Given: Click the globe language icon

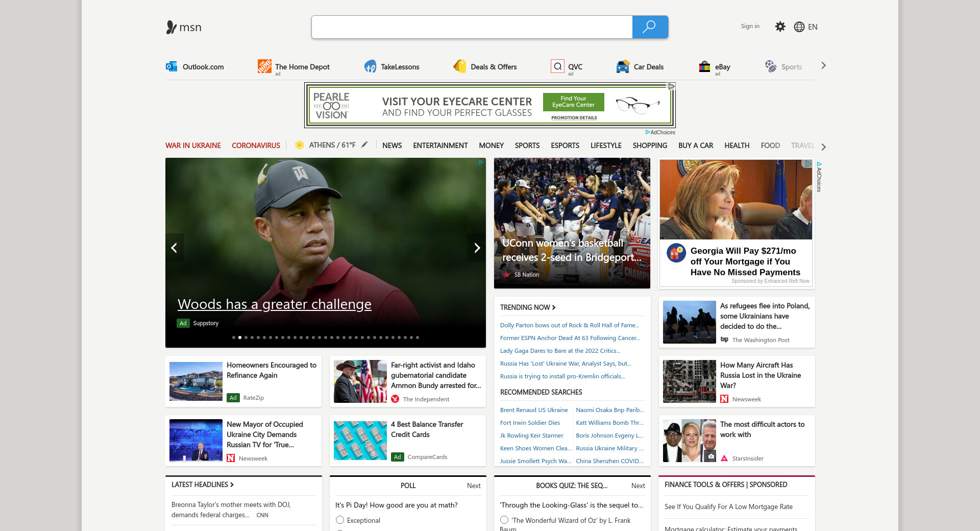Looking at the screenshot, I should pyautogui.click(x=799, y=27).
